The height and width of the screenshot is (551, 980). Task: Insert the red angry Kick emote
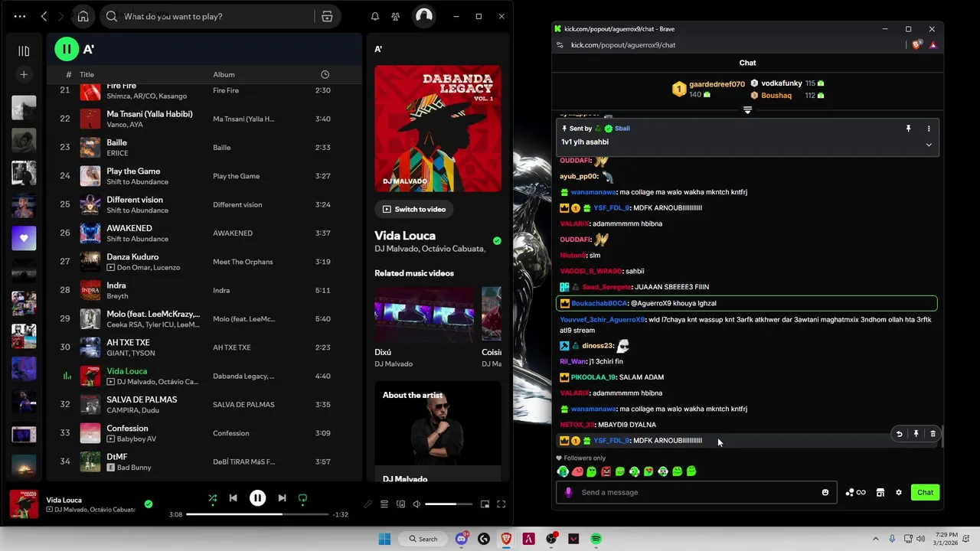tap(606, 471)
